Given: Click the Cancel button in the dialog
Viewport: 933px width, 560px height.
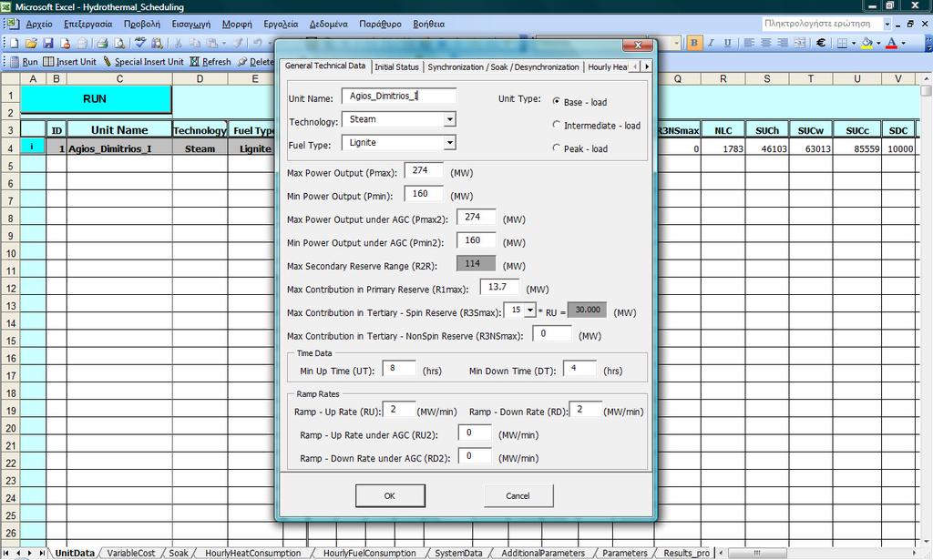Looking at the screenshot, I should (x=518, y=495).
